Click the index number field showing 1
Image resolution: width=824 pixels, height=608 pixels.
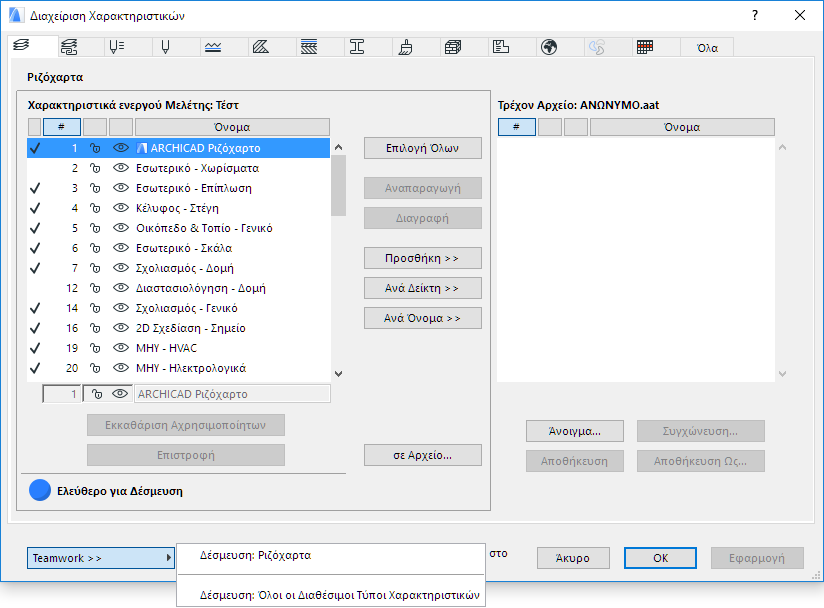coord(62,394)
